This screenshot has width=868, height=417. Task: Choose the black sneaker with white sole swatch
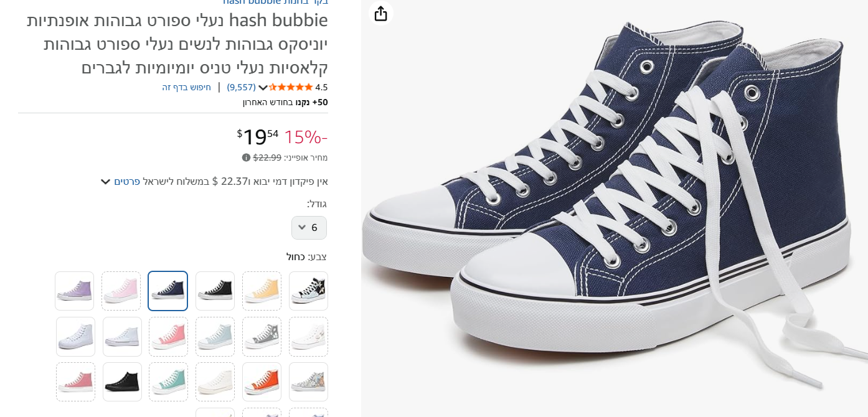(x=215, y=291)
